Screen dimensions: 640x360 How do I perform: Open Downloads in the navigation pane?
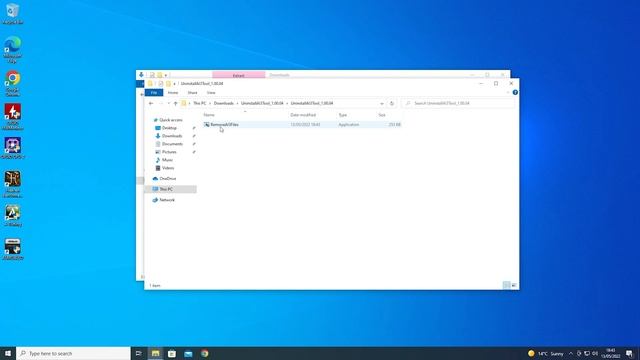(x=172, y=136)
